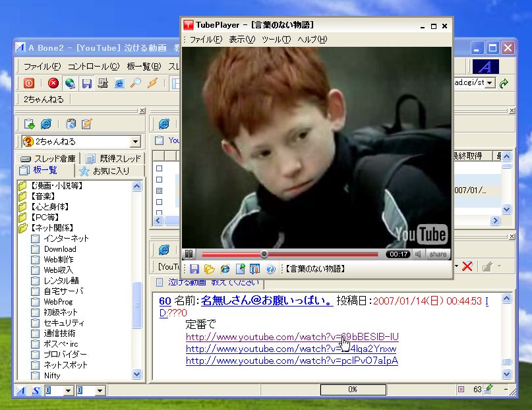Open A Bone2 コントロール(C) menu

pos(94,67)
